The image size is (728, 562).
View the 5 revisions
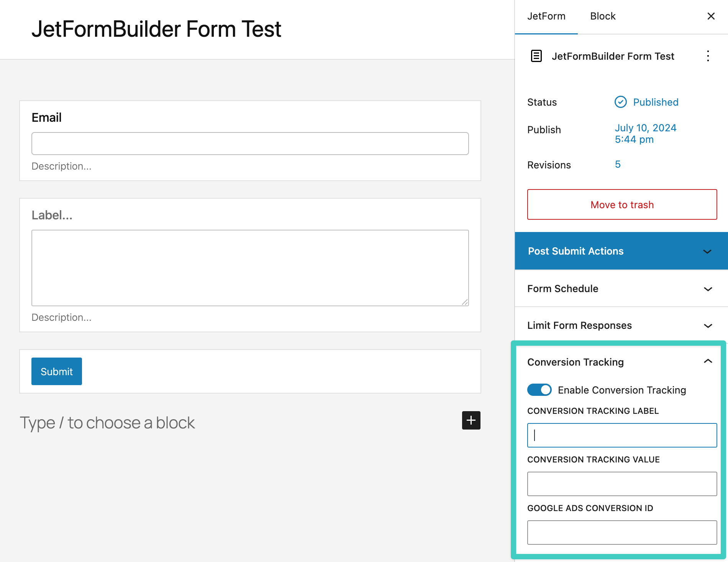click(618, 165)
